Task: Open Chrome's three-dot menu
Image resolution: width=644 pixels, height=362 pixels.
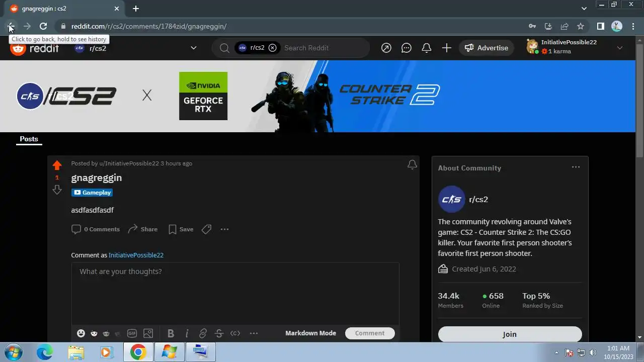Action: click(x=633, y=26)
